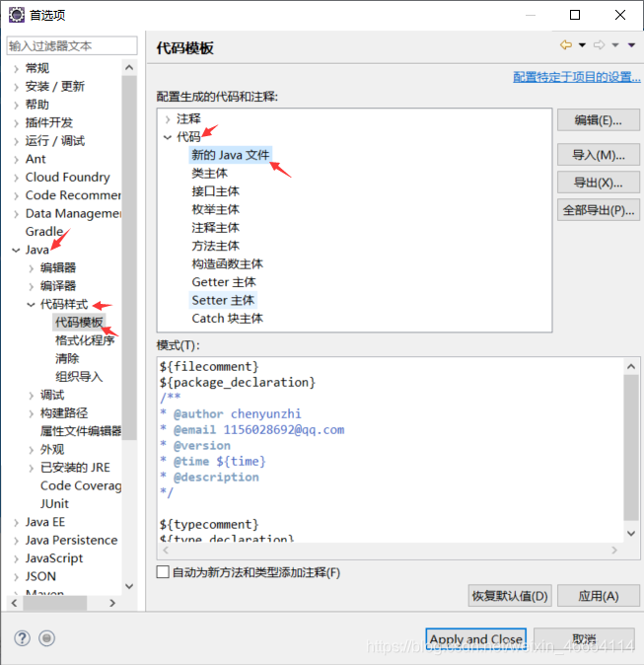Click the 取消 button
Viewport: 644px width, 665px height.
click(584, 639)
